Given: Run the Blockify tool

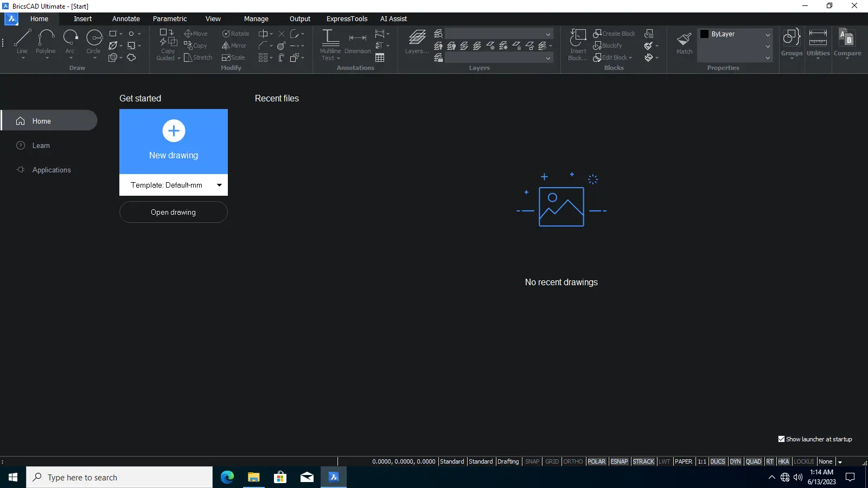Looking at the screenshot, I should coord(608,46).
